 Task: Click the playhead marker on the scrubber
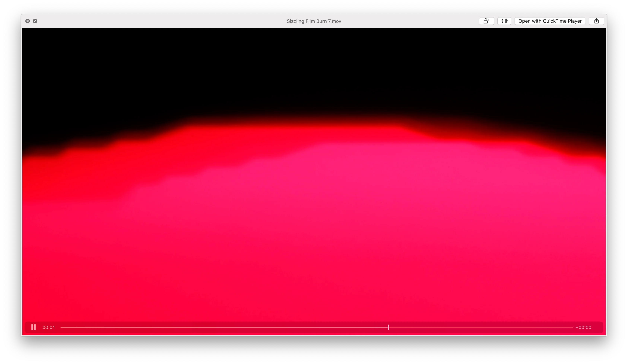388,327
